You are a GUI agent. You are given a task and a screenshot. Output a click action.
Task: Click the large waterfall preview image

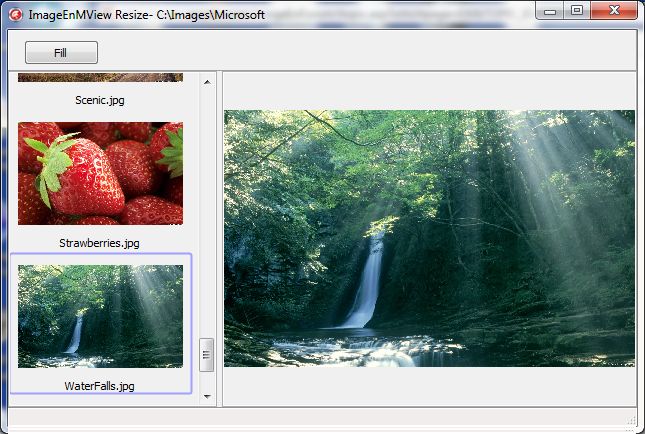pyautogui.click(x=429, y=238)
